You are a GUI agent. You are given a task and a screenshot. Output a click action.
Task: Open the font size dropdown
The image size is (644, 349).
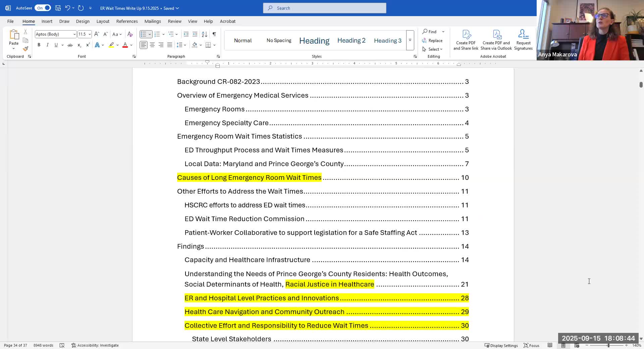90,34
